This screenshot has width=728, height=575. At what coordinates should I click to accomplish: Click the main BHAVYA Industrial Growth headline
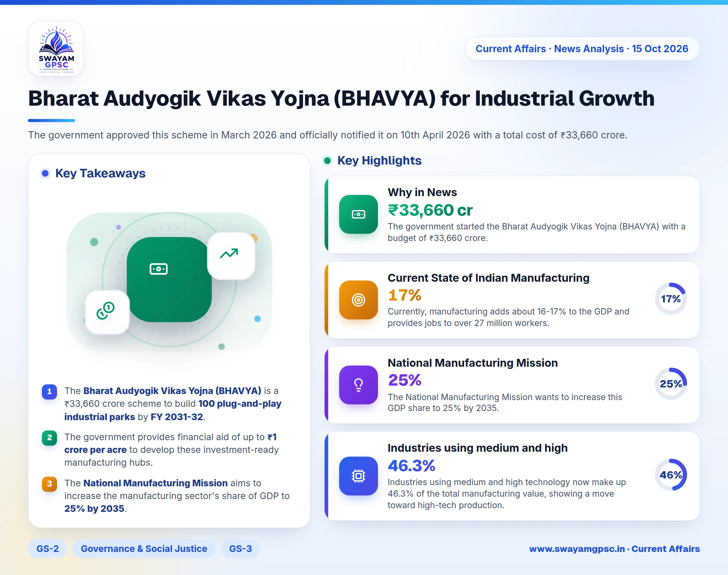341,98
